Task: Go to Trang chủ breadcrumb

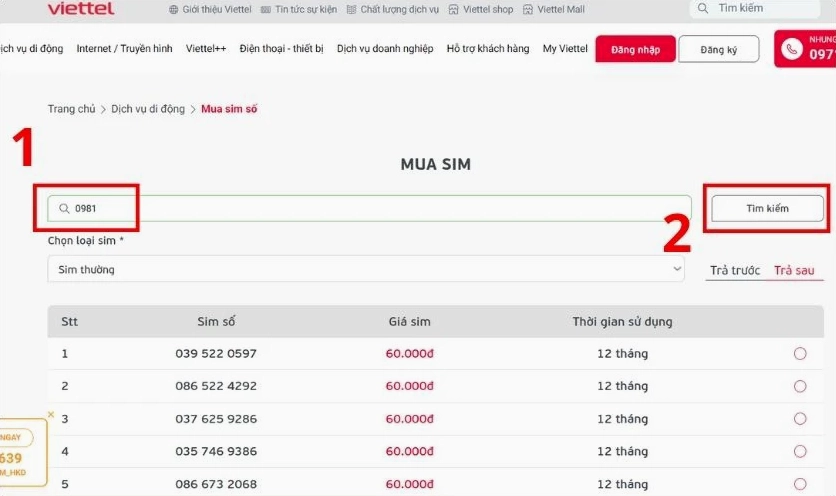Action: pyautogui.click(x=71, y=109)
